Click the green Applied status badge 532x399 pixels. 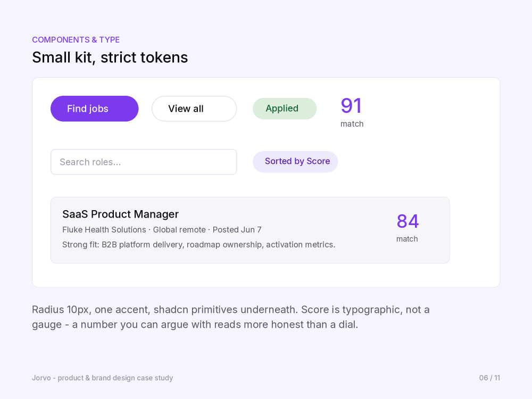[x=284, y=109]
